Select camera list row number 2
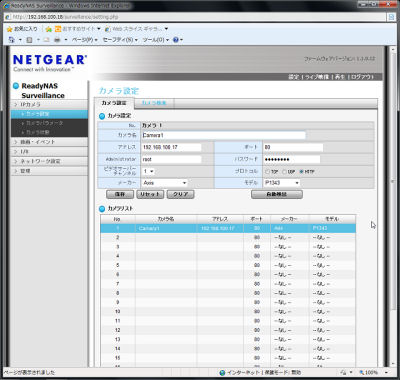 point(228,237)
